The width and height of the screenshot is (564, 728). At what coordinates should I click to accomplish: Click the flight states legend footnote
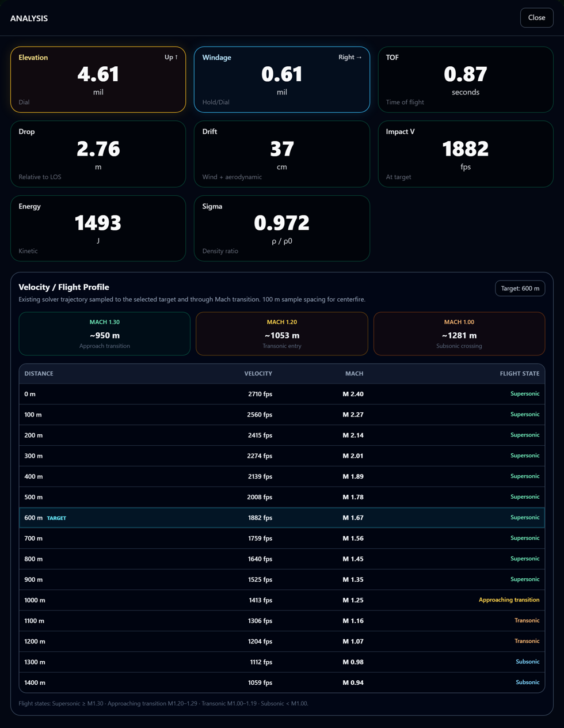(163, 704)
